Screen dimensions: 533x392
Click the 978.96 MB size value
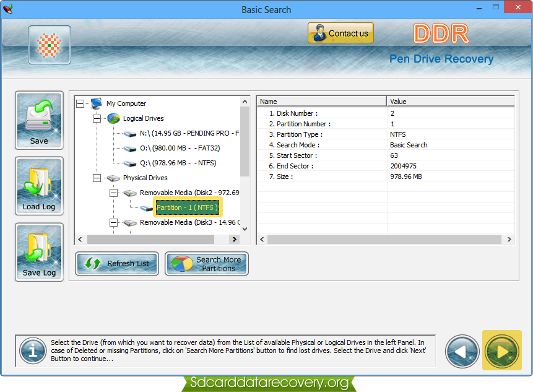pos(406,176)
